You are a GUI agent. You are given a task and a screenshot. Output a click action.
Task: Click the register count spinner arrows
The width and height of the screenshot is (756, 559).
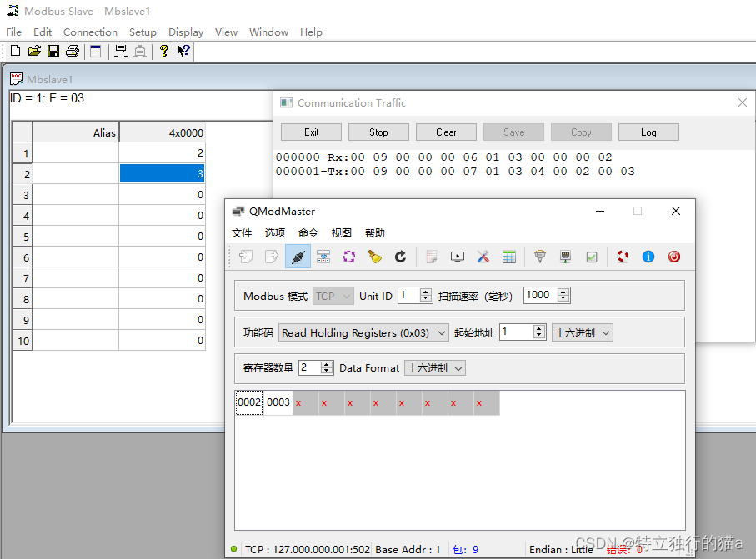(x=327, y=367)
